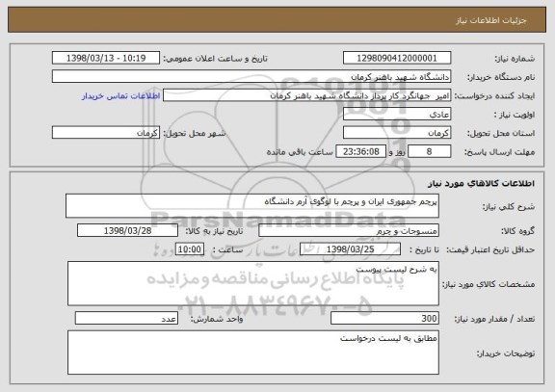Select the اولویت نیاز field showing عادی

click(397, 115)
